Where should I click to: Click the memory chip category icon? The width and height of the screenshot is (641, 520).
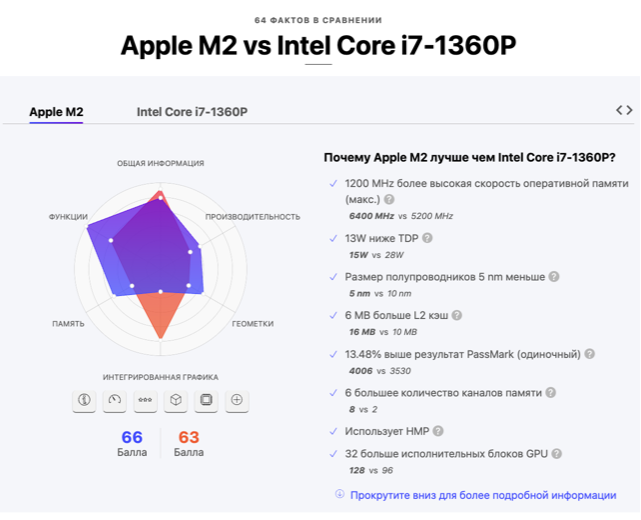coord(206,400)
